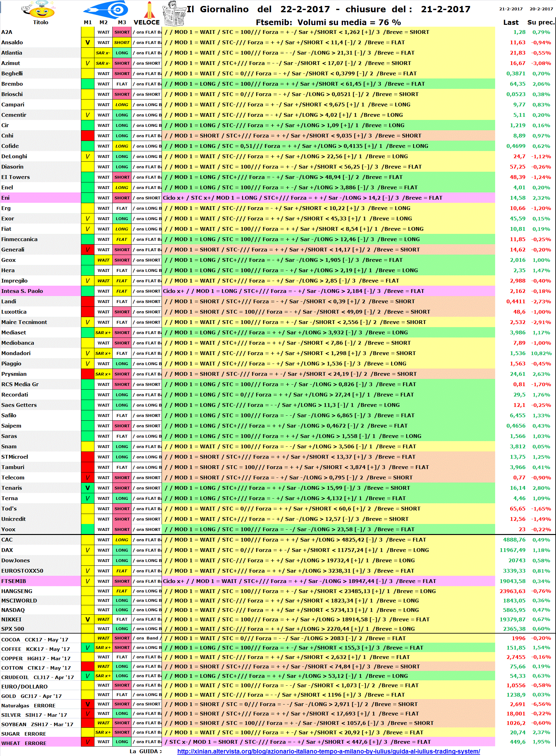556x756 pixels.
Task: Click the SAR x+ cell in Mediaset row
Action: pos(103,332)
